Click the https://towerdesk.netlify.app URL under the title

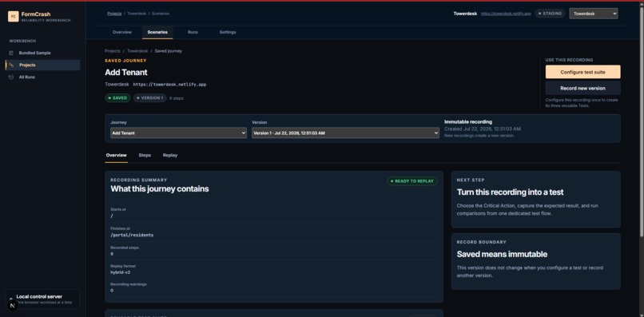pyautogui.click(x=169, y=84)
